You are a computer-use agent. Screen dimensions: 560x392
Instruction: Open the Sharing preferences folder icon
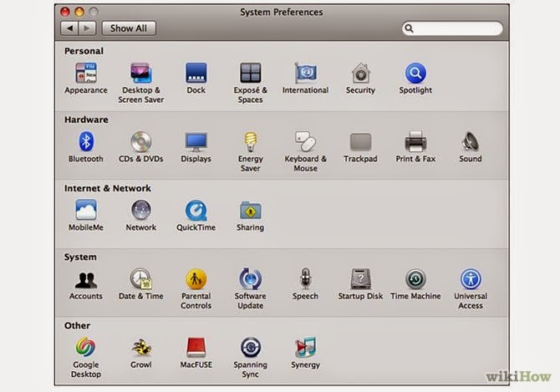click(x=251, y=210)
